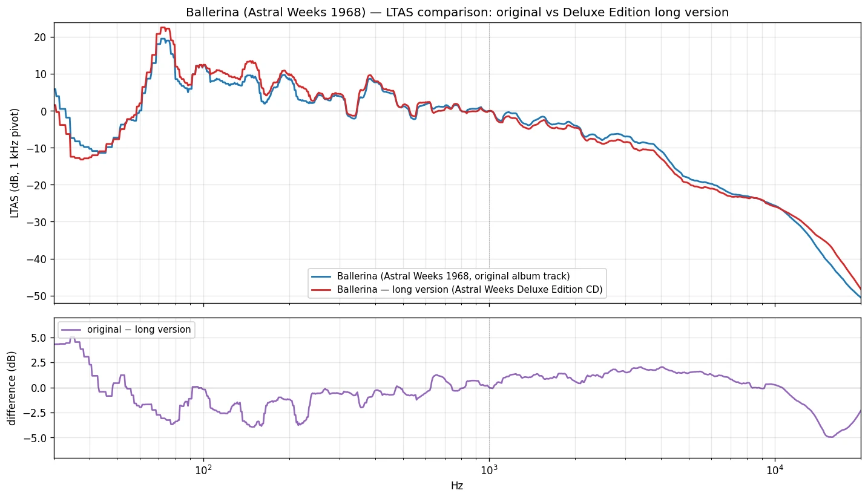
Task: Click the 'LTAS (dB, 1 kHz pivot)' axis label
Action: coord(15,163)
